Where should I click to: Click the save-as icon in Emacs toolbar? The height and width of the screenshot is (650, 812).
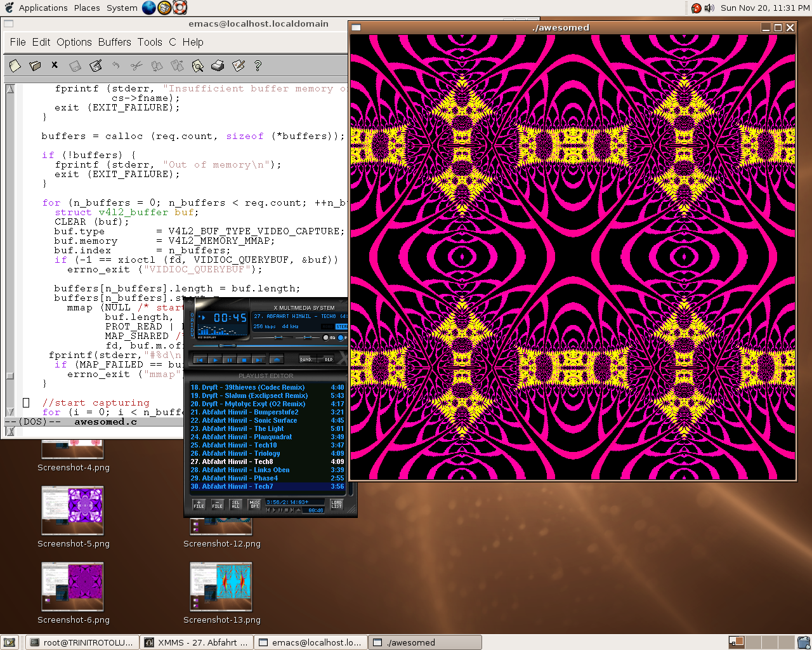[96, 65]
